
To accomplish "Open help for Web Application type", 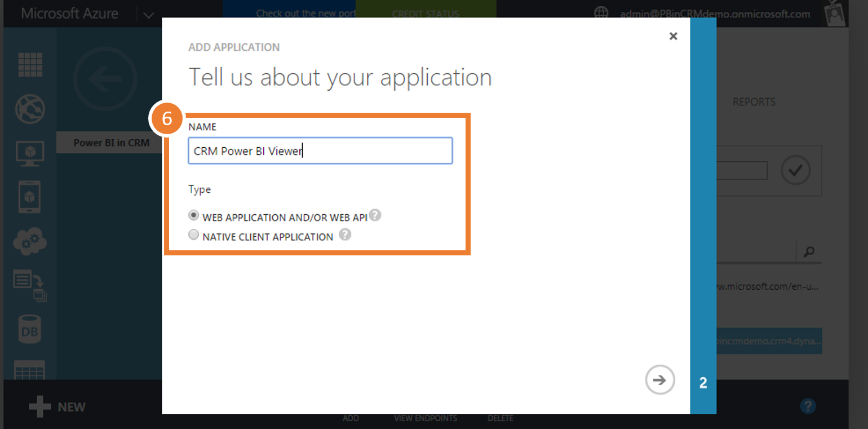I will point(375,215).
